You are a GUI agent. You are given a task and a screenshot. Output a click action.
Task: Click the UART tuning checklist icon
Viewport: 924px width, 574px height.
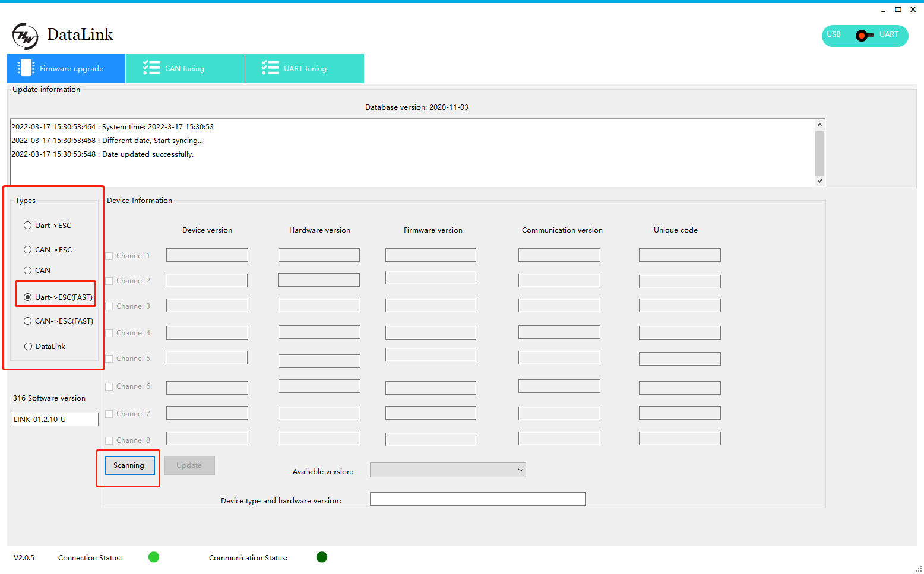click(x=270, y=68)
